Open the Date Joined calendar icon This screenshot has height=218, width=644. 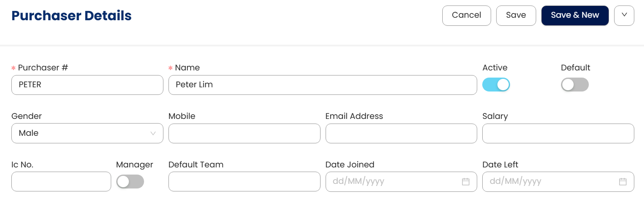[x=465, y=182]
